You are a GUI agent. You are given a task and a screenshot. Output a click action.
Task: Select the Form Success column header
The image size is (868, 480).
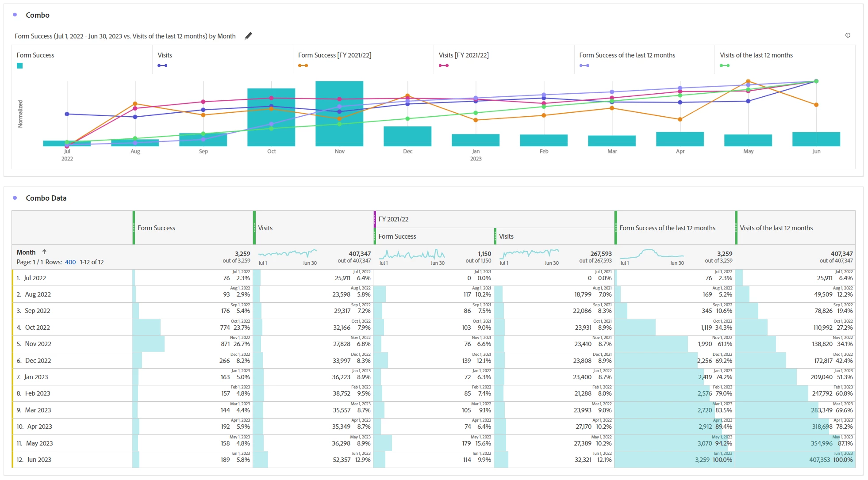[156, 228]
